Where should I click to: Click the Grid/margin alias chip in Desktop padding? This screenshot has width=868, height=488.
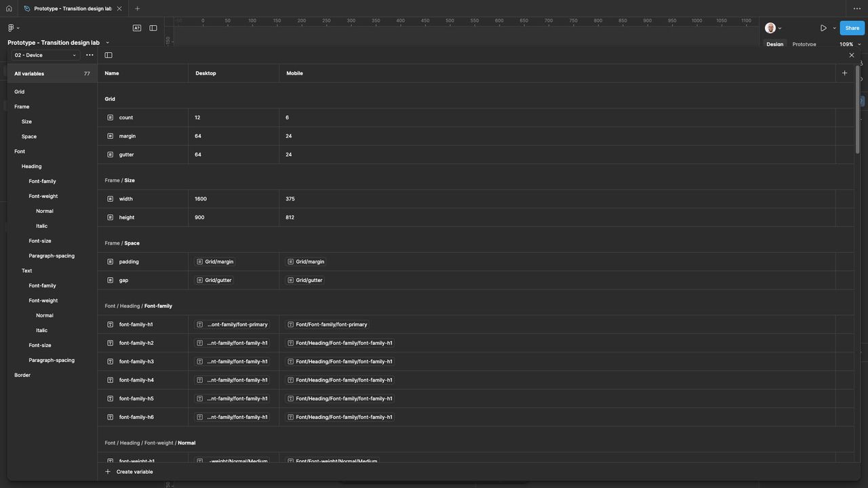(215, 262)
